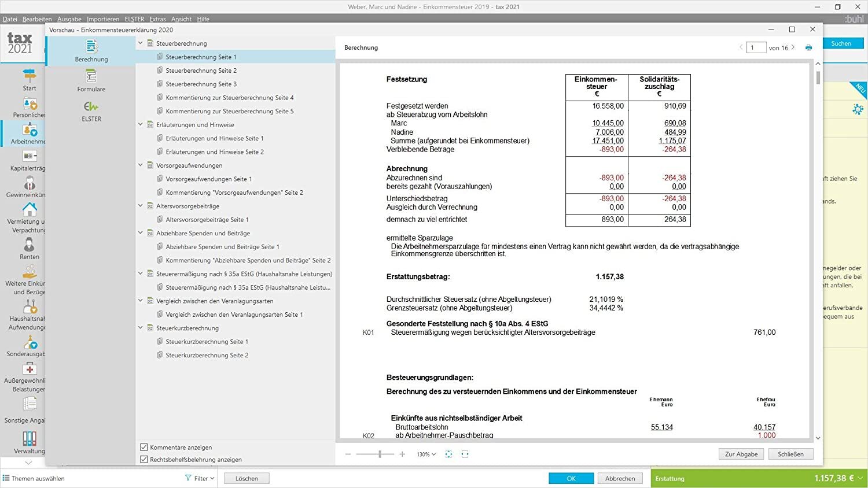The width and height of the screenshot is (868, 488).
Task: Select Kommentierung zur Steuerberechnung Seite 4
Action: 229,98
